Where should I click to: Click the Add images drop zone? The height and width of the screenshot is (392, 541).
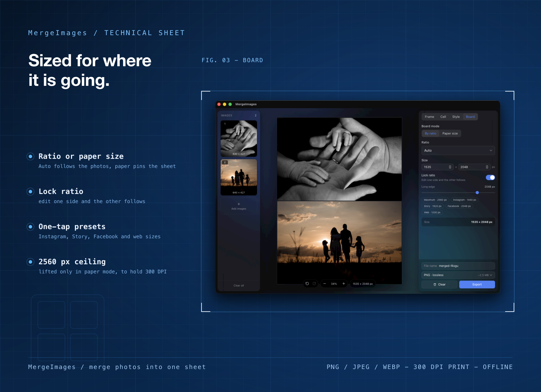(x=239, y=206)
